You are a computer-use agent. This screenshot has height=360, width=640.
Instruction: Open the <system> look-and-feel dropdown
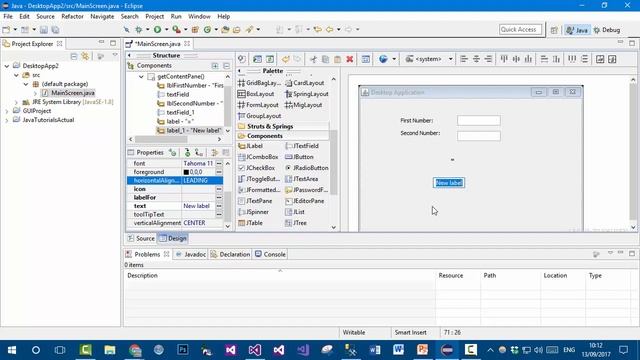pos(451,59)
